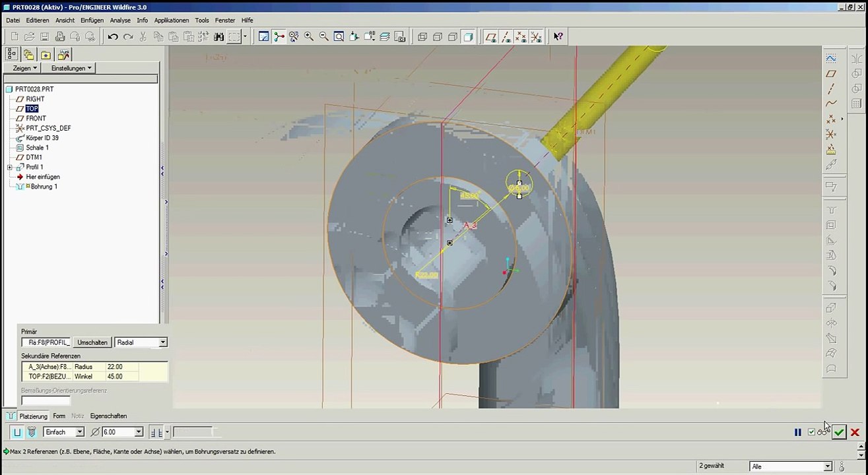Toggle no hidden line display mode

tap(453, 37)
